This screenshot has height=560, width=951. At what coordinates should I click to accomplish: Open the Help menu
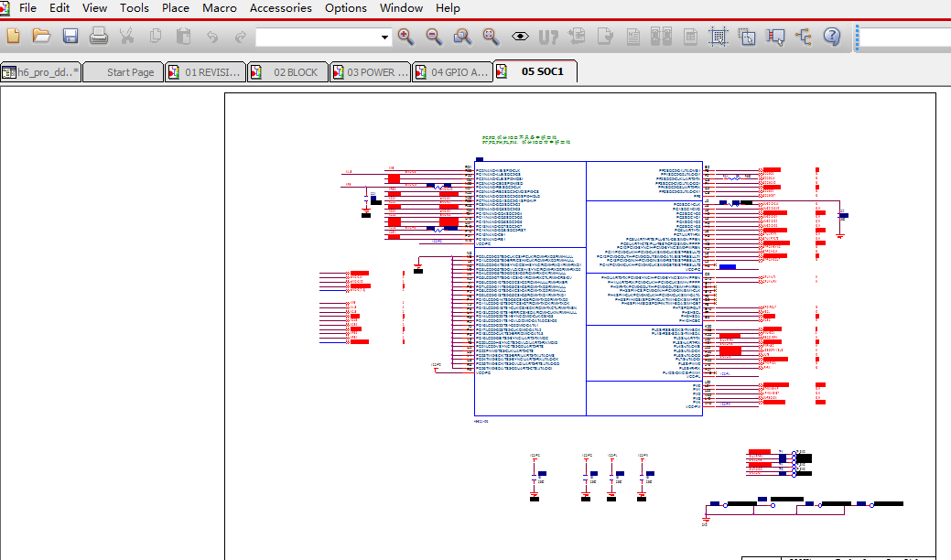click(x=448, y=8)
